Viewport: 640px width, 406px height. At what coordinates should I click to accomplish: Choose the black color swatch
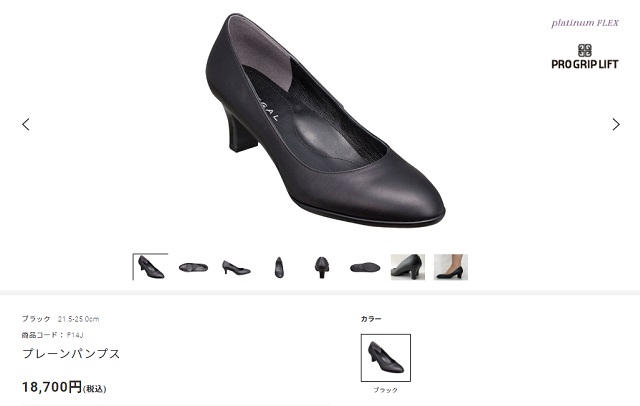386,358
